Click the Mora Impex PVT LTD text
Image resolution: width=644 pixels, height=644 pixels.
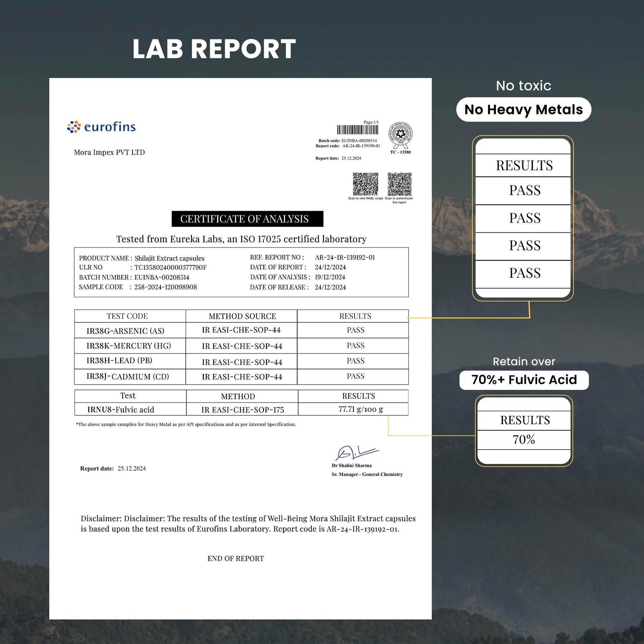[x=109, y=152]
